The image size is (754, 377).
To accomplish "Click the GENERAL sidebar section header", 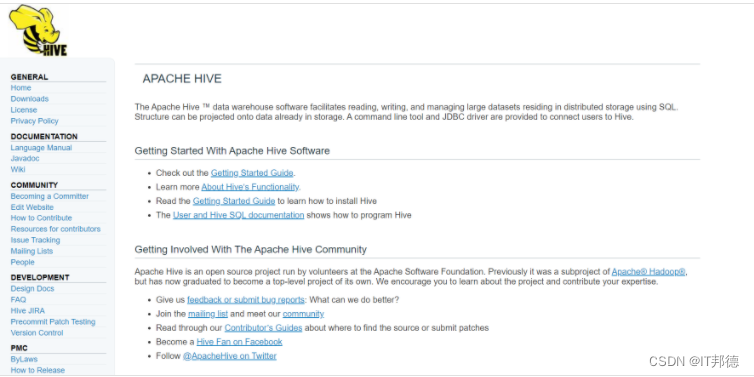I will pos(29,77).
